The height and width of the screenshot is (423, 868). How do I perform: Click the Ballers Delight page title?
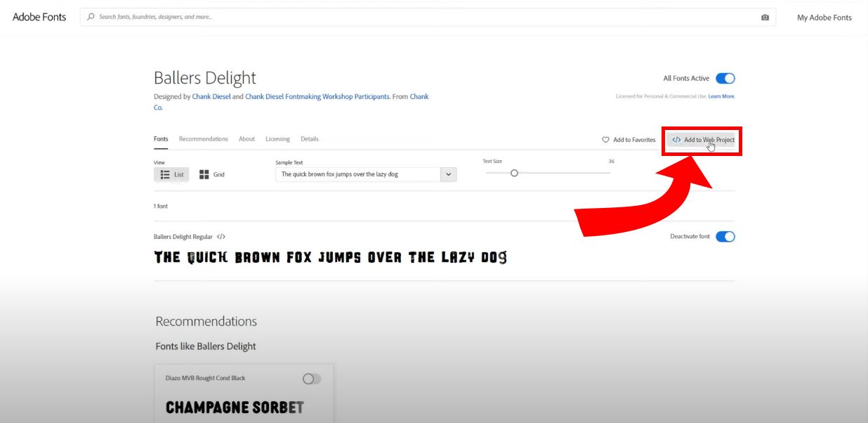205,78
